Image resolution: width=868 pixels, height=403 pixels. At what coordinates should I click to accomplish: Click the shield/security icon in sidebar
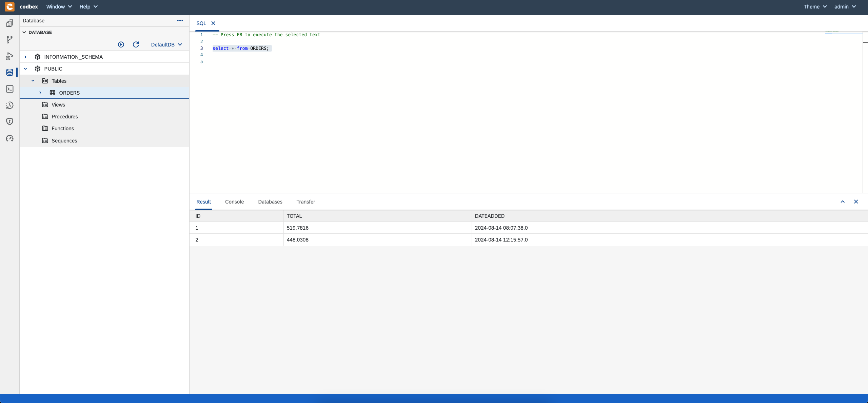click(9, 122)
